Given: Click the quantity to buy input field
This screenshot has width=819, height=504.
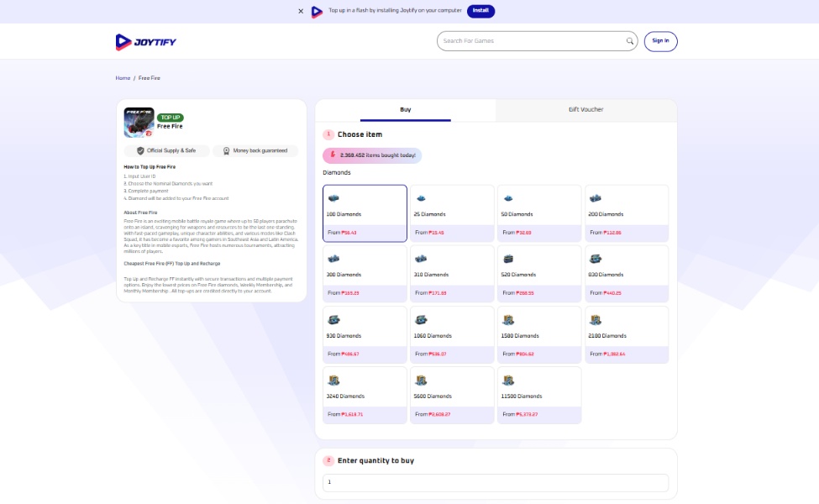Looking at the screenshot, I should [496, 482].
